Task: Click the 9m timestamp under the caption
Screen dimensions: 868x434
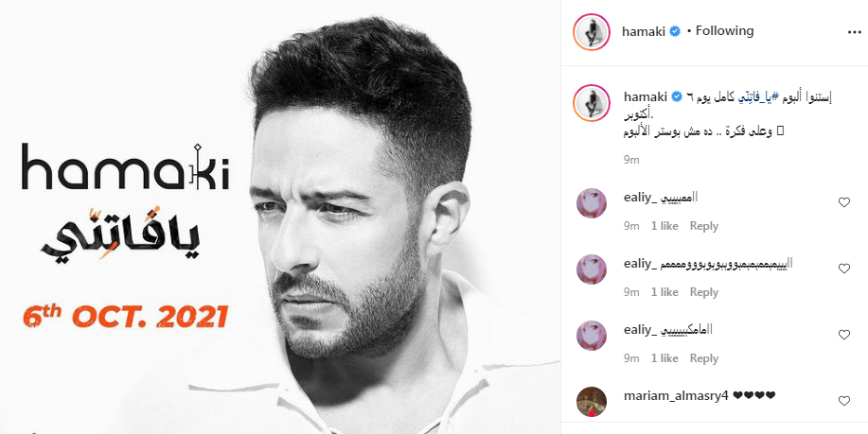Action: tap(631, 160)
